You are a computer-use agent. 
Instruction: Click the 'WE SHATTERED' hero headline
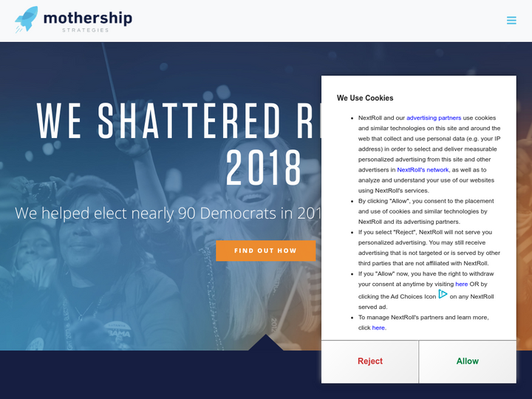[x=177, y=120]
